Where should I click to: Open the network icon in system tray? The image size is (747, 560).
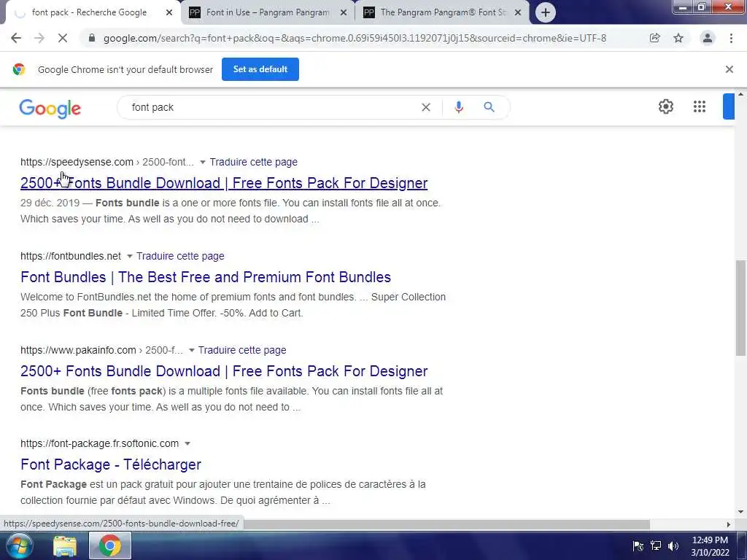pos(656,546)
